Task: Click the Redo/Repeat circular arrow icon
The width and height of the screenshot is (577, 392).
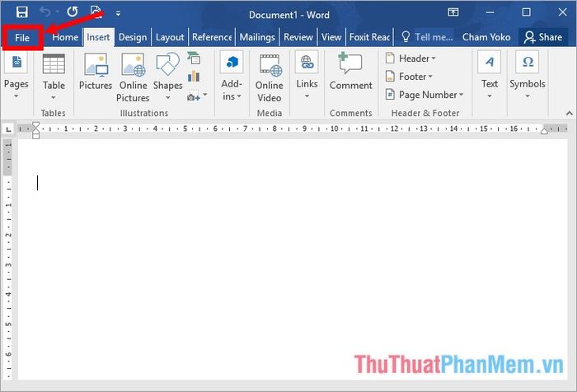Action: pyautogui.click(x=73, y=12)
